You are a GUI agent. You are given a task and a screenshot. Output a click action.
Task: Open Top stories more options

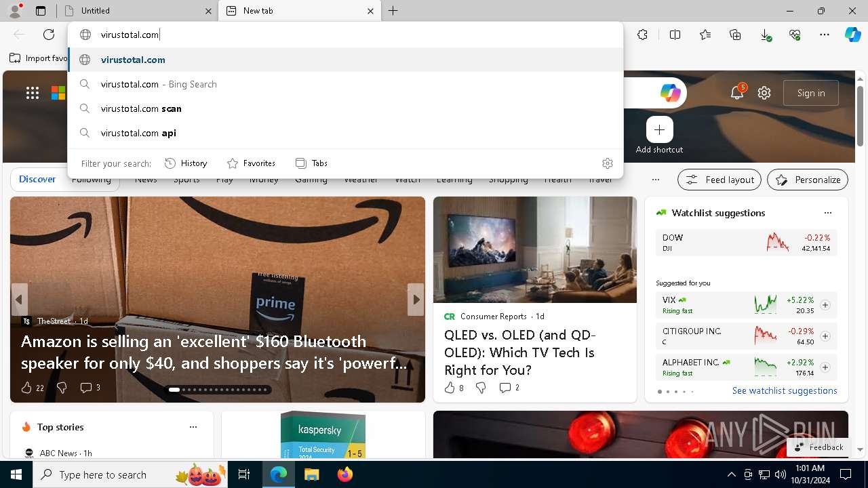(x=193, y=427)
